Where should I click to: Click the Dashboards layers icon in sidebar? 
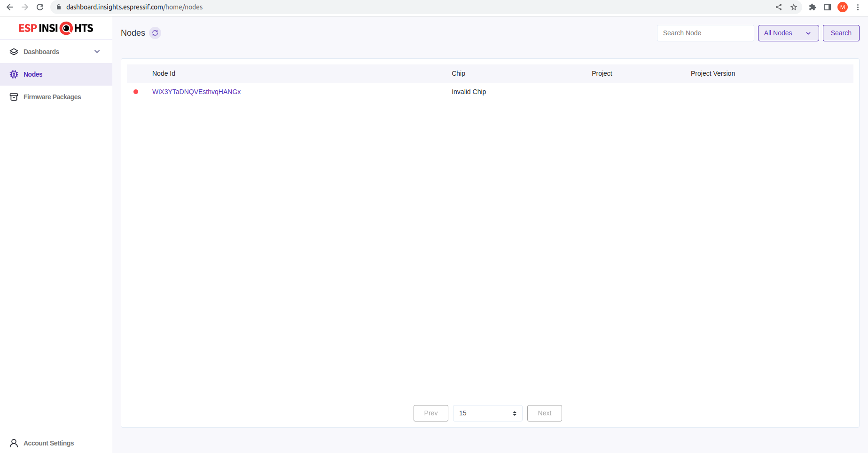click(x=14, y=52)
